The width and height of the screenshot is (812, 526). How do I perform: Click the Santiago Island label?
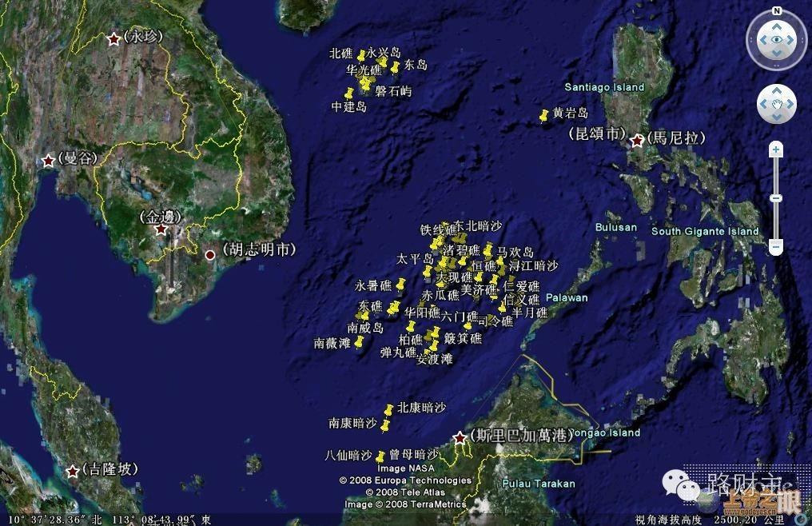[604, 87]
